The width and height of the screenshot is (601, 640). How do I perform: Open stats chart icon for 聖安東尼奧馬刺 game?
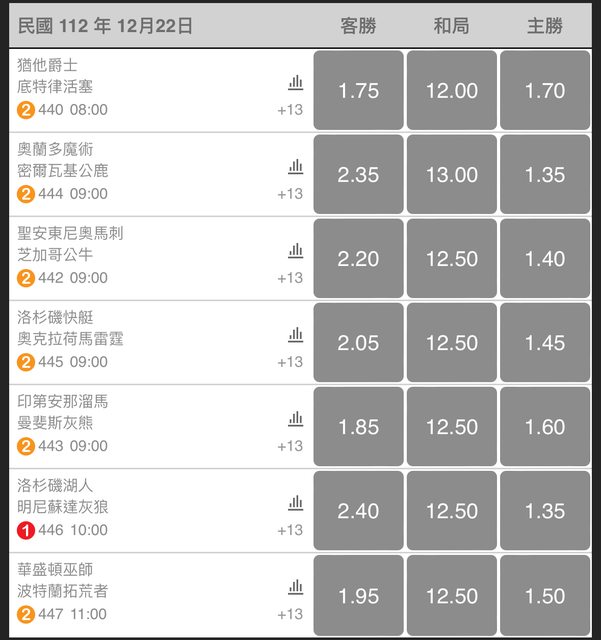[296, 251]
